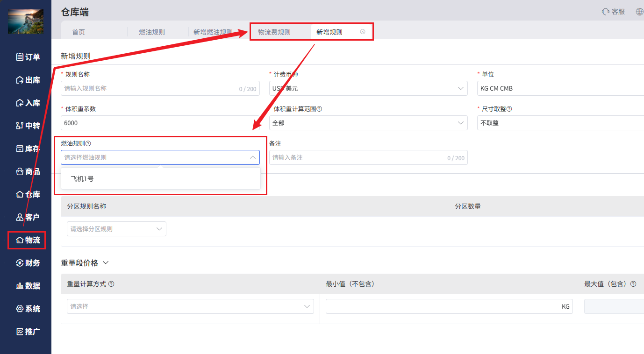Screen dimensions: 644x354
Task: Open the 中转 transfer sidebar section
Action: click(x=28, y=126)
